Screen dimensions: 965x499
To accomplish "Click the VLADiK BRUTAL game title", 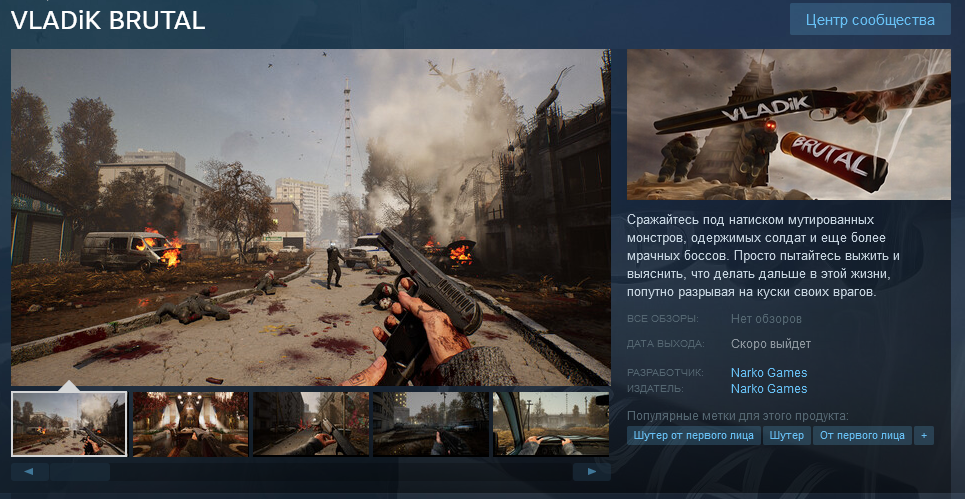I will tap(108, 21).
